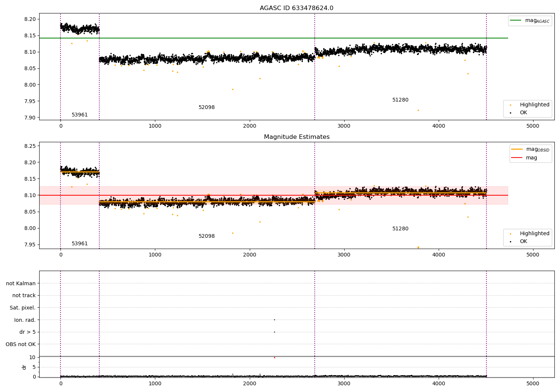Click the red 'mag' legend entry
This screenshot has height=392, width=560.
(524, 158)
